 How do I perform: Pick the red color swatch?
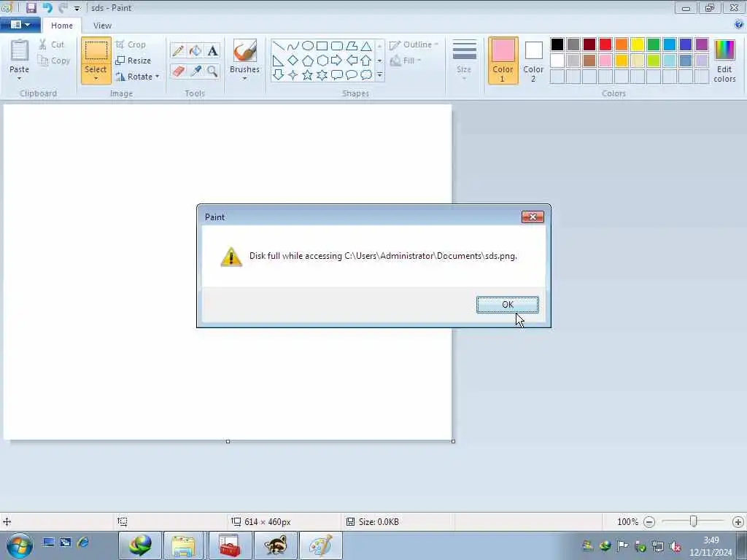(x=605, y=44)
